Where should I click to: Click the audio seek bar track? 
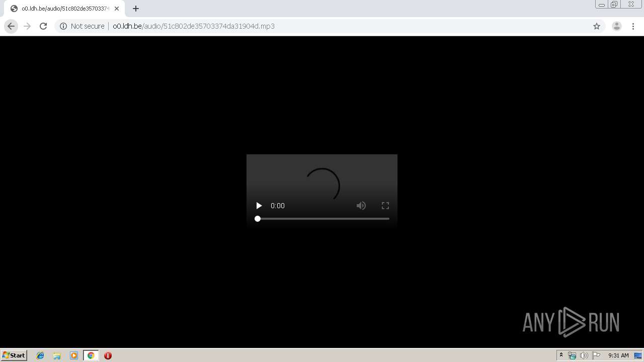[323, 219]
